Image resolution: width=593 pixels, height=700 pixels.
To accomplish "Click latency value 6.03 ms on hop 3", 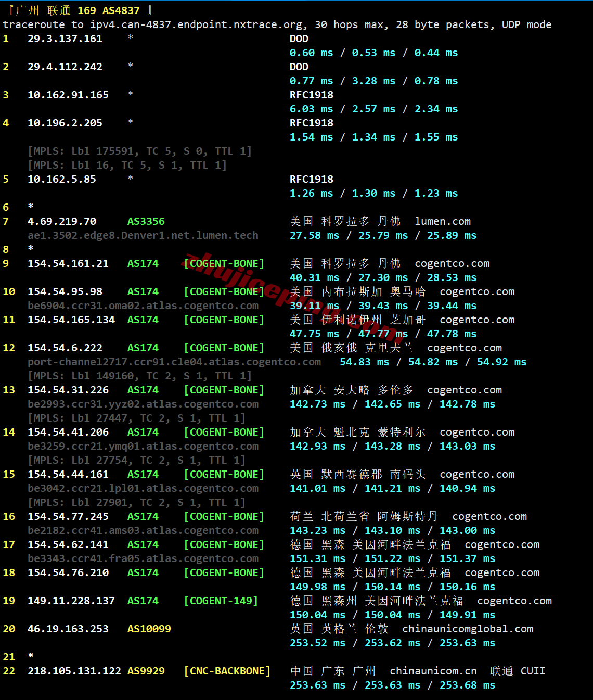I will tap(312, 109).
